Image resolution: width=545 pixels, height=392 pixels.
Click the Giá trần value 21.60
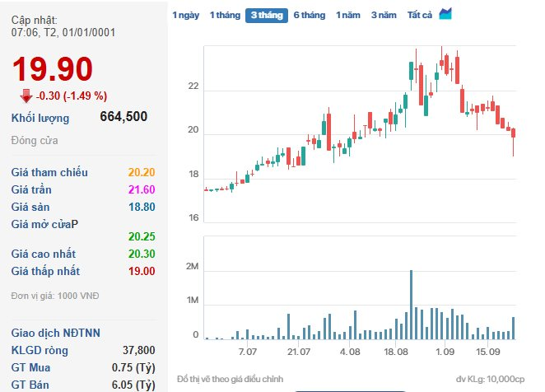click(142, 189)
